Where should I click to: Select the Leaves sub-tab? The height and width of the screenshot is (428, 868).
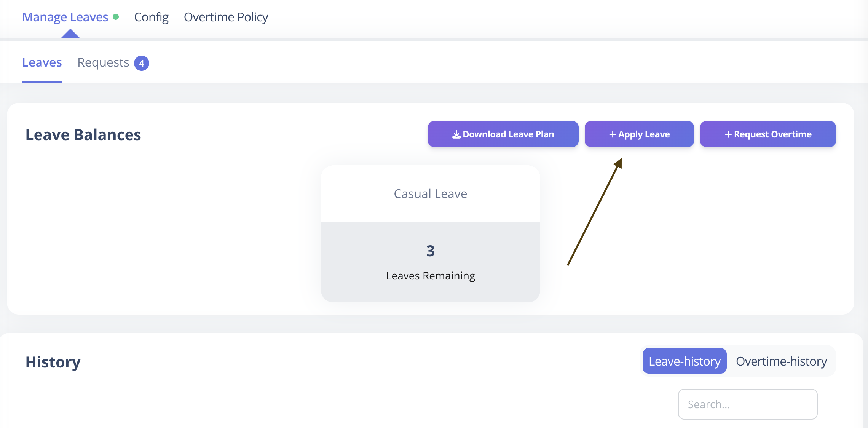(42, 62)
